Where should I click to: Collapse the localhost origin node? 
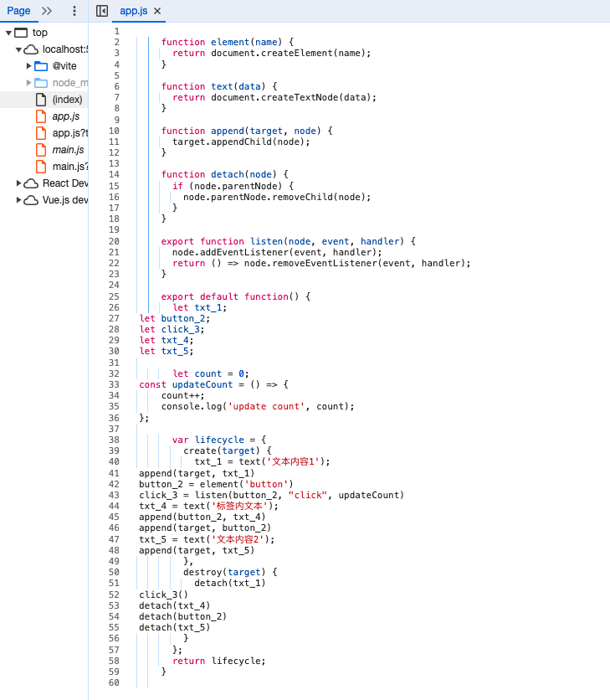(x=18, y=49)
